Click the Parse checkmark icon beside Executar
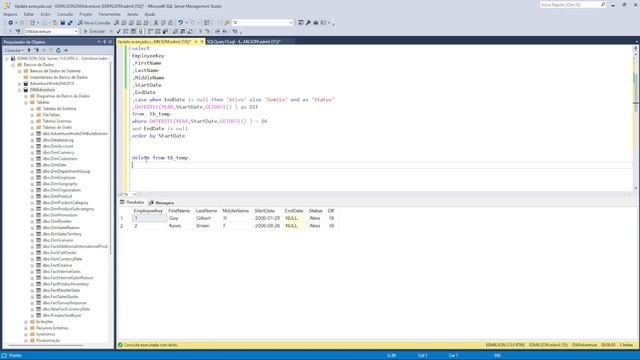 [118, 31]
